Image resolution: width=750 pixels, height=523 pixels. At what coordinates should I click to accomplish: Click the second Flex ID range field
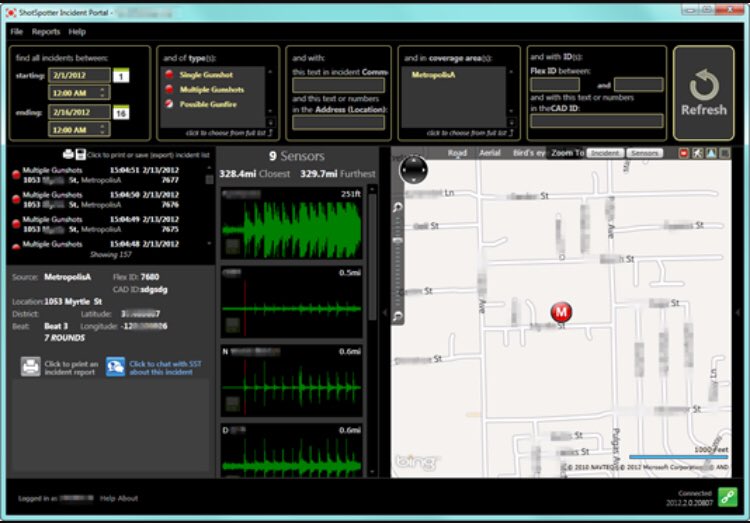639,85
